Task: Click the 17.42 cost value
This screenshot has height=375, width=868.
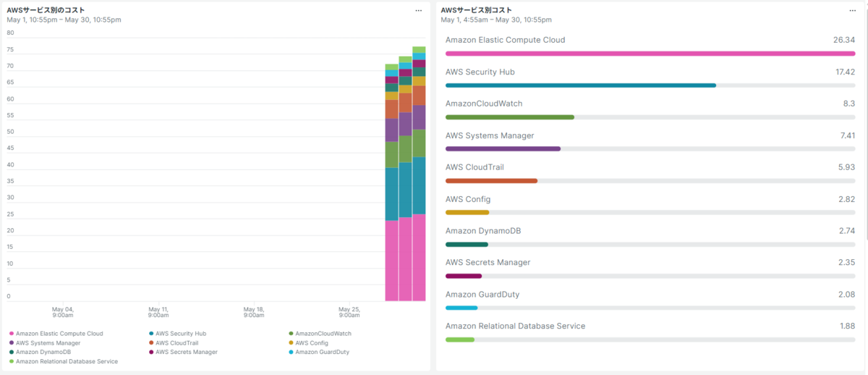Action: tap(845, 72)
